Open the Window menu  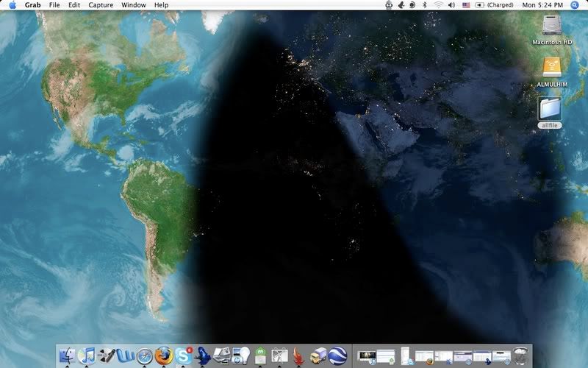pos(133,5)
